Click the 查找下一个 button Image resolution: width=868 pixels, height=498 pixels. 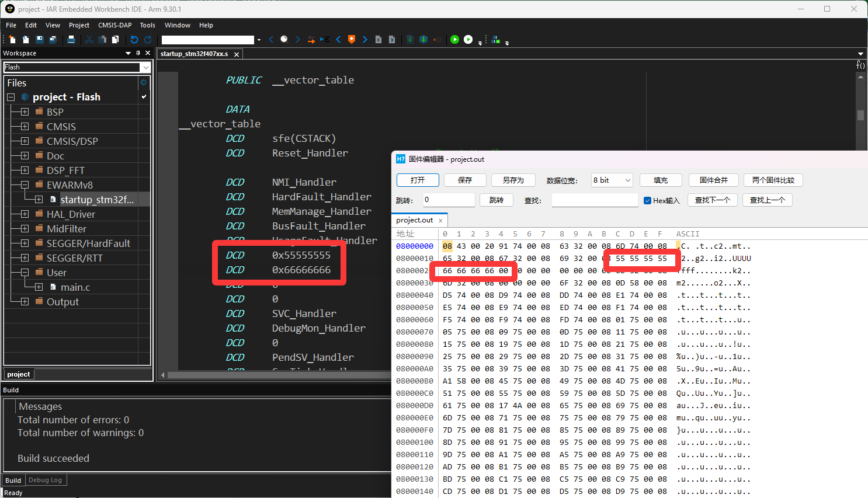tap(713, 200)
